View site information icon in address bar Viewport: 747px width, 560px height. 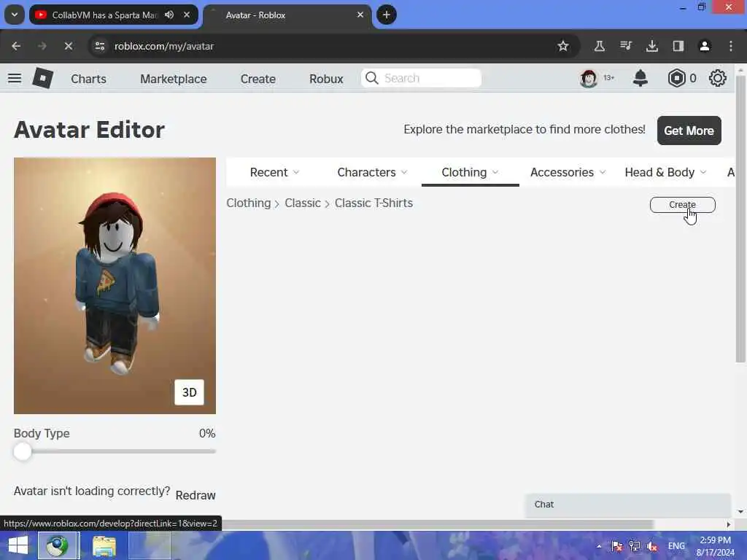[99, 46]
